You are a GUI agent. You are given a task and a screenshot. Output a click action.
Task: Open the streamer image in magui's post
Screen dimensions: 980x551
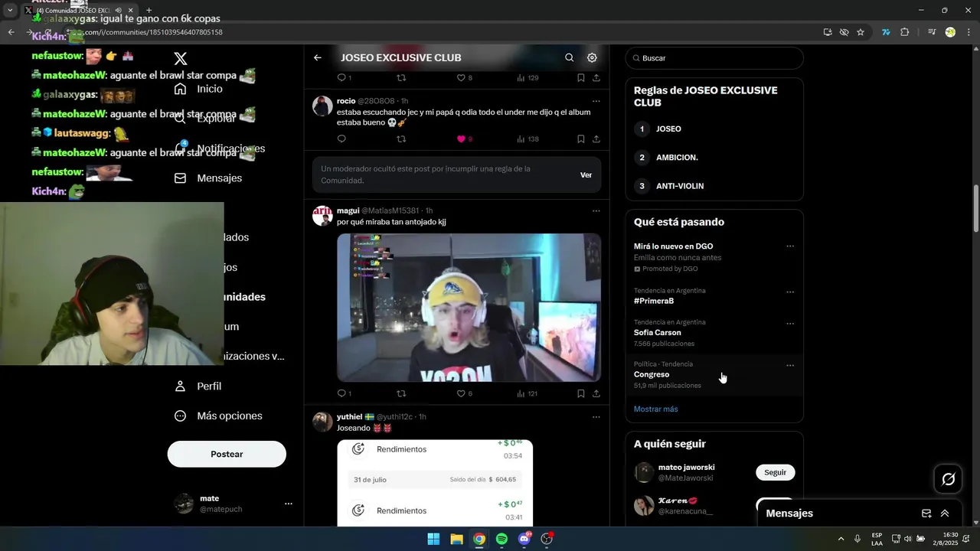pyautogui.click(x=469, y=308)
